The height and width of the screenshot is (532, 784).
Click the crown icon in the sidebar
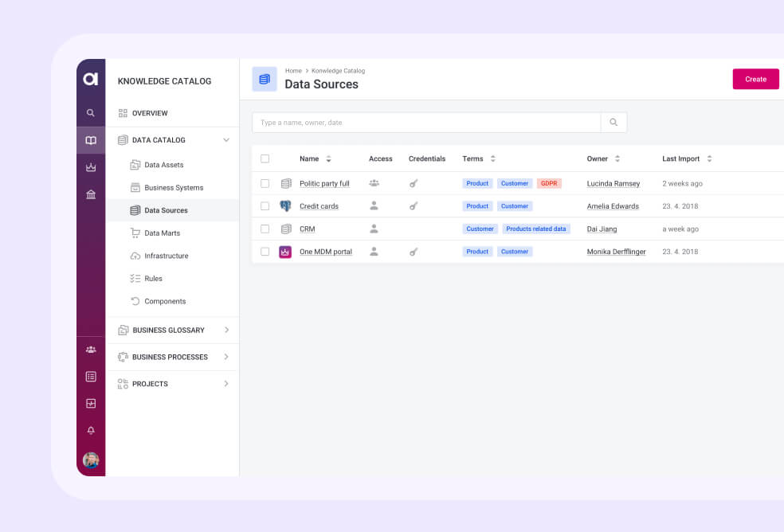[91, 167]
